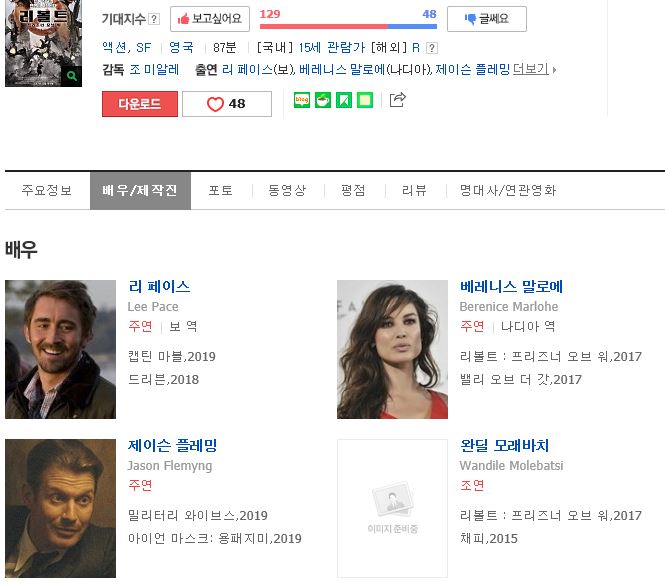Click the magnifier icon on the poster

(72, 76)
